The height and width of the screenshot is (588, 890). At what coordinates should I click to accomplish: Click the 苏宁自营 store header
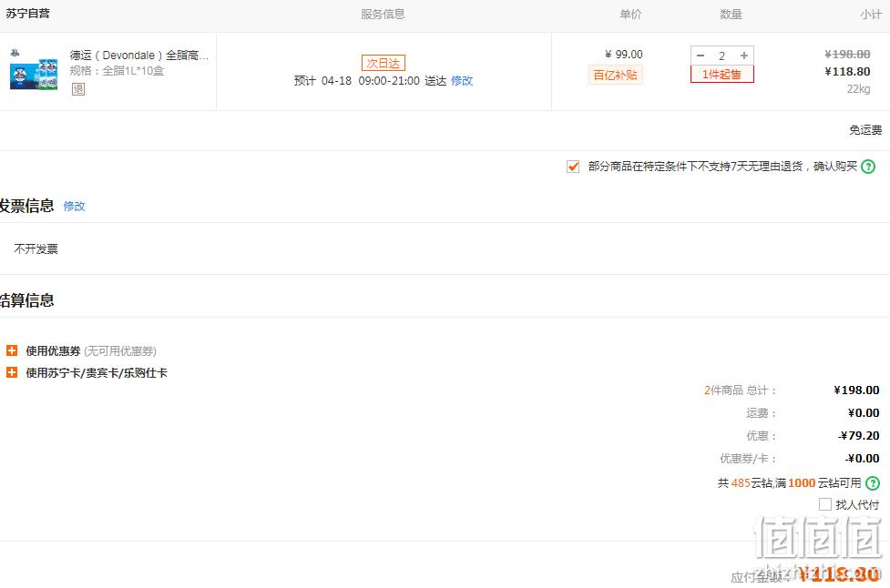pos(27,14)
